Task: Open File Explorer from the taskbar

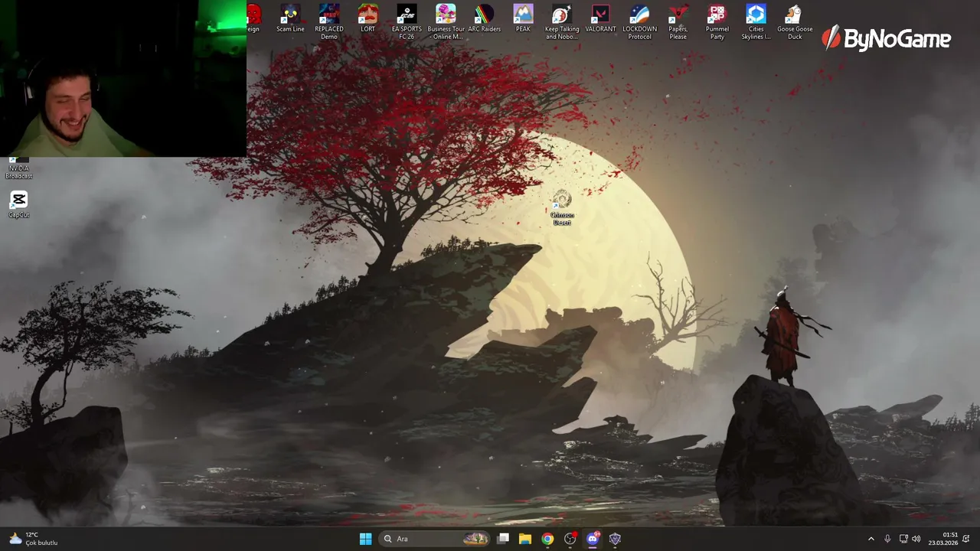Action: [525, 539]
